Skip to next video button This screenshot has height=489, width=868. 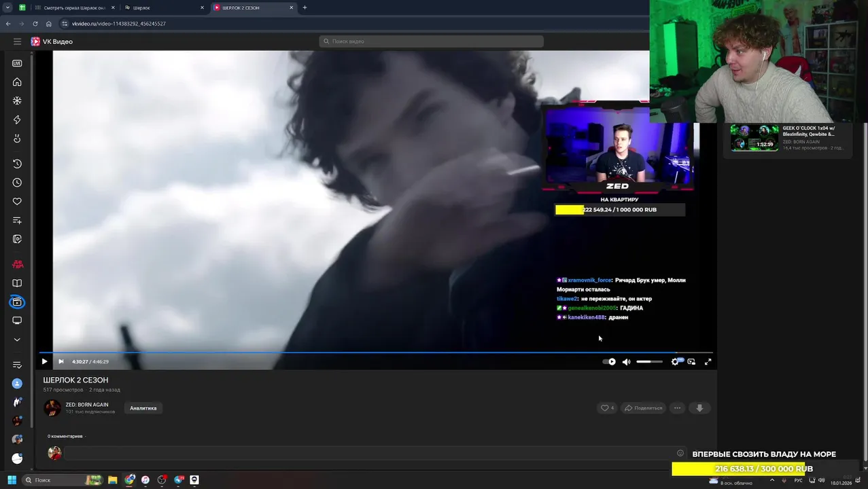click(60, 361)
